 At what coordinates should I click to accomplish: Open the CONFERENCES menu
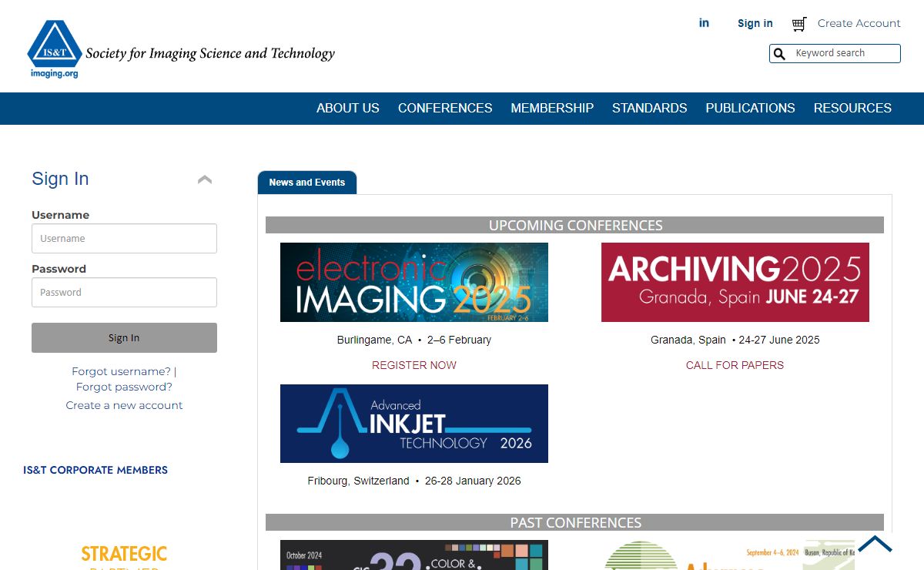(x=445, y=109)
